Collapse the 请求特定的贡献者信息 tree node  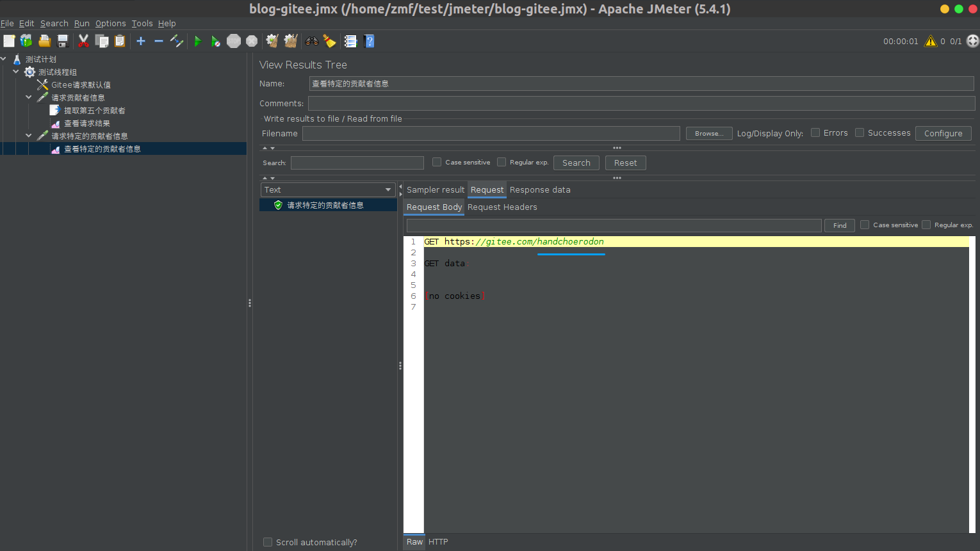point(29,136)
